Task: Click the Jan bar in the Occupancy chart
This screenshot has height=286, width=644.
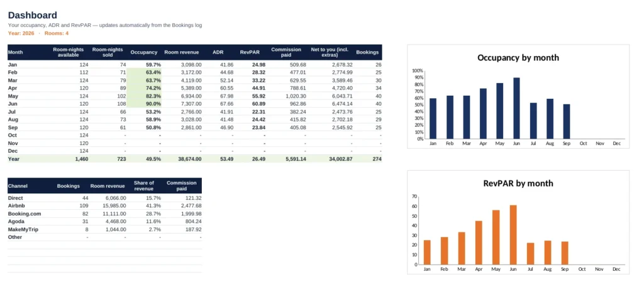Action: 433,118
